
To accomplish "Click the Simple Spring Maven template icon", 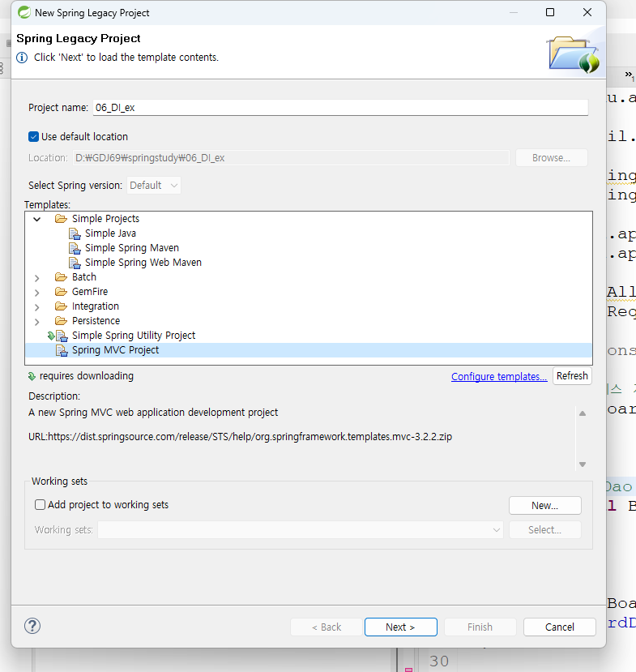I will [75, 248].
